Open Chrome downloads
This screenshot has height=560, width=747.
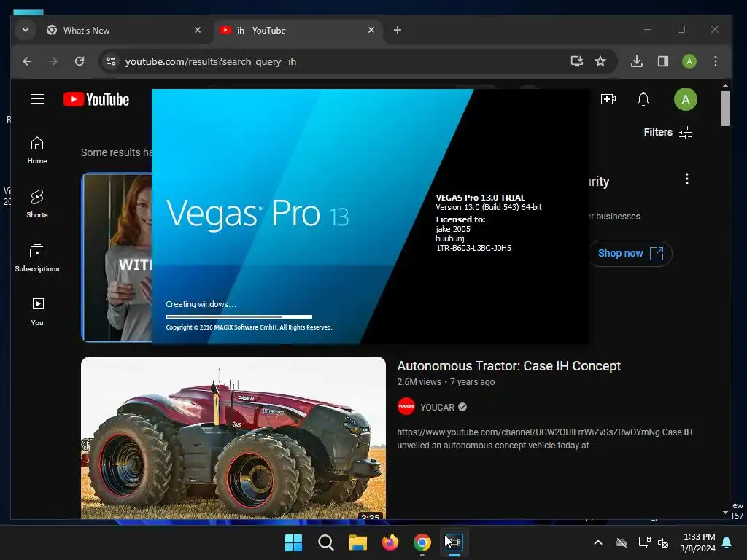click(636, 61)
